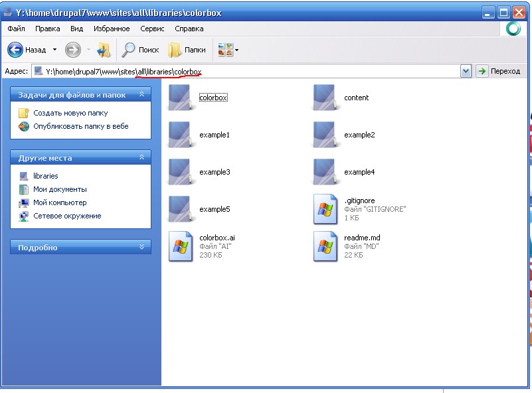
Task: Click the Сетевое окружение icon
Action: 24,216
